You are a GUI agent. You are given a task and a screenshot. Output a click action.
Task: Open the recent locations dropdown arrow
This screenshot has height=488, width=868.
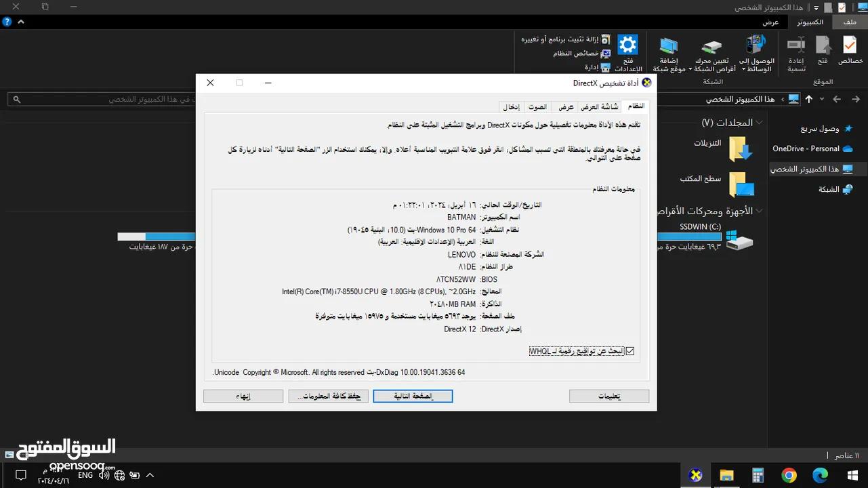point(822,99)
